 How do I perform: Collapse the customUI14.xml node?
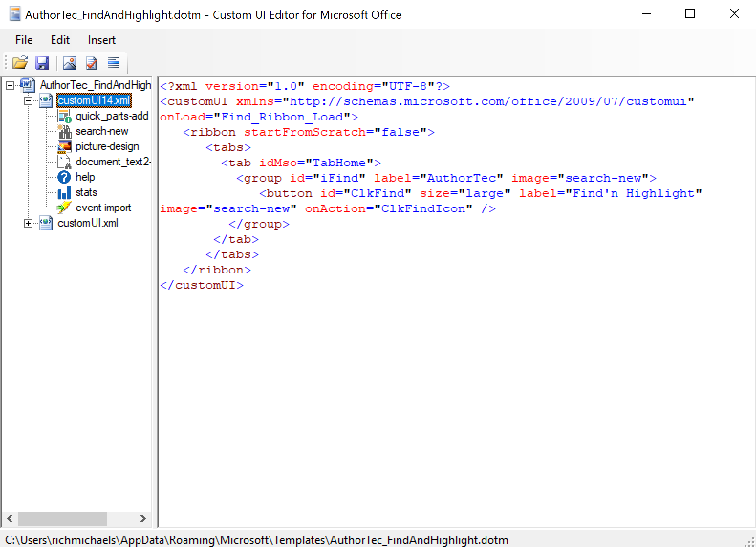(28, 101)
